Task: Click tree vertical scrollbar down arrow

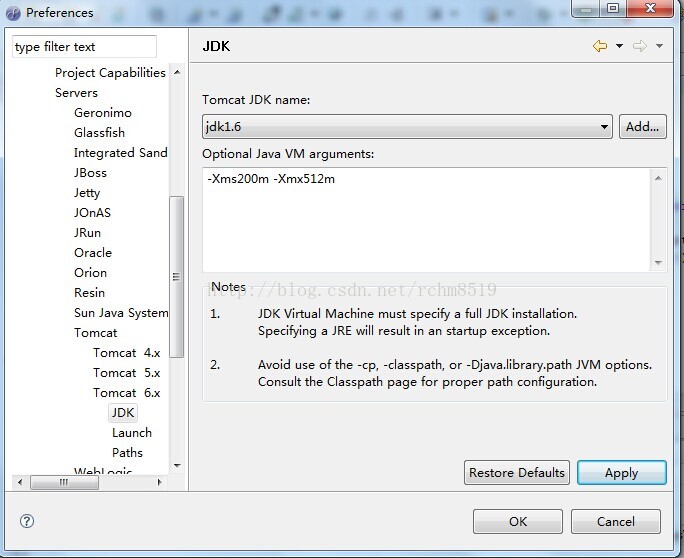Action: 177,466
